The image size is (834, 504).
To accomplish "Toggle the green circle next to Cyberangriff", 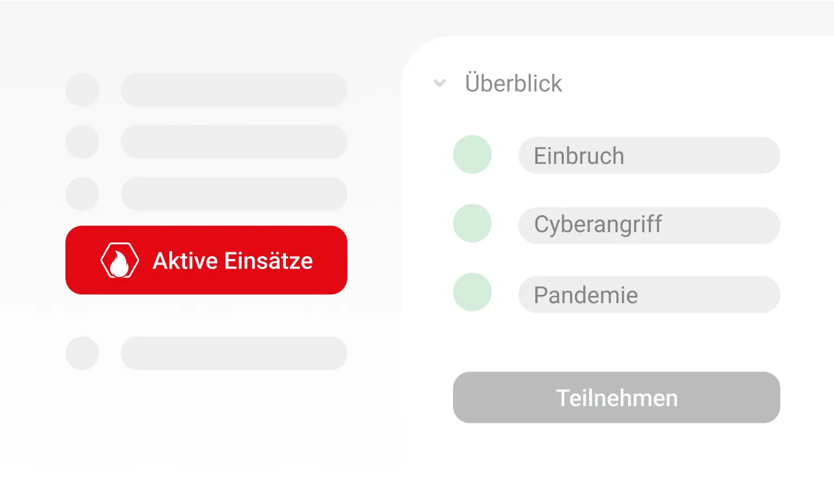I will click(472, 223).
